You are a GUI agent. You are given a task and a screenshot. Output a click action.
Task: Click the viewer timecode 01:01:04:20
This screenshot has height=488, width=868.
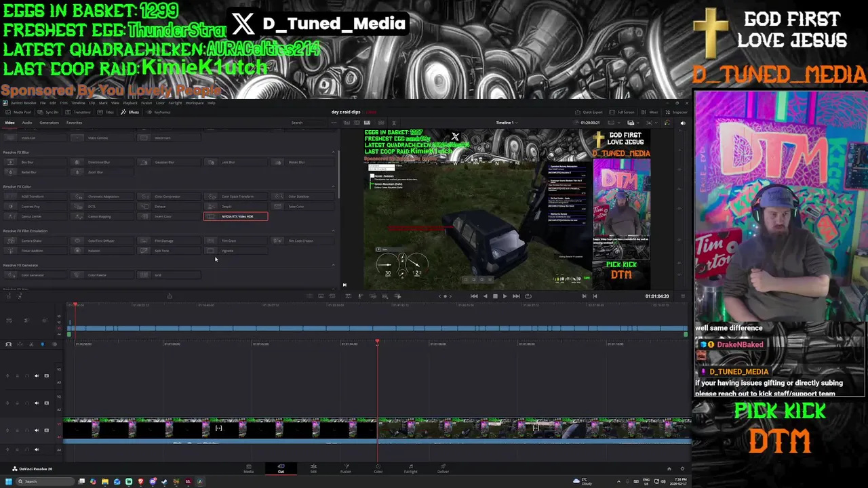click(x=657, y=296)
